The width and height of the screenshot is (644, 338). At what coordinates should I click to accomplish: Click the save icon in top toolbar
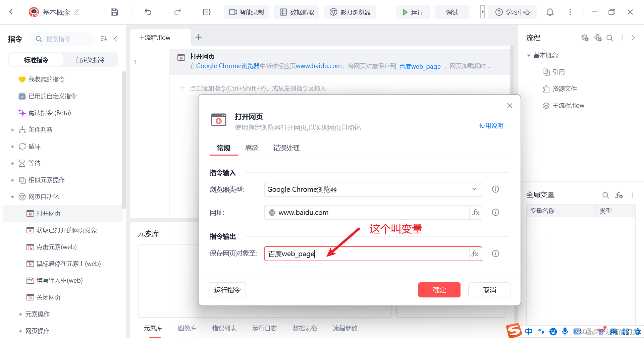114,12
